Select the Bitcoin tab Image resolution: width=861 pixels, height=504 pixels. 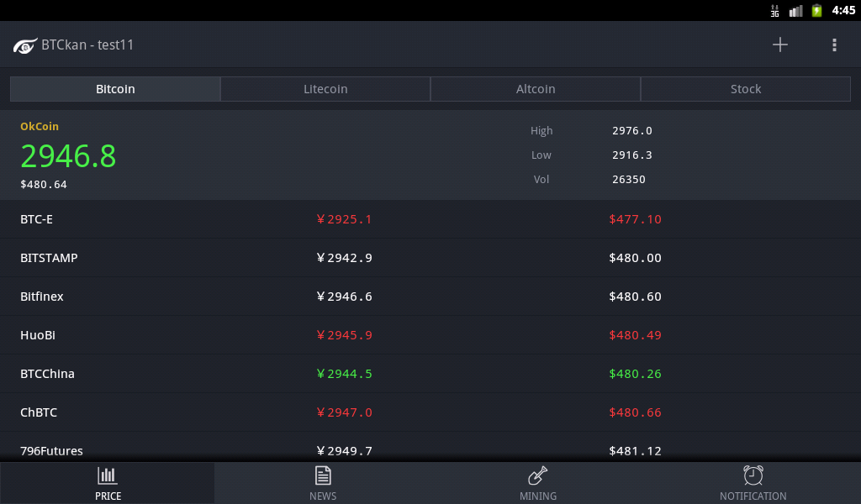115,89
